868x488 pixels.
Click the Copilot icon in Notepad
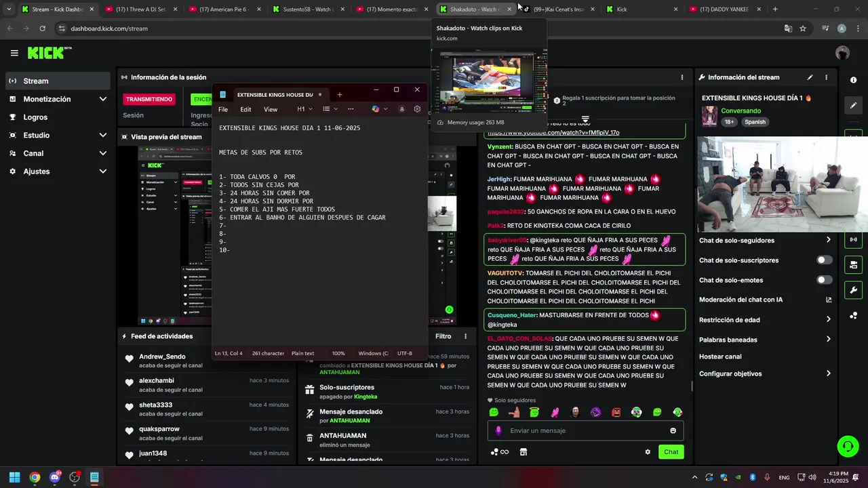[x=375, y=109]
